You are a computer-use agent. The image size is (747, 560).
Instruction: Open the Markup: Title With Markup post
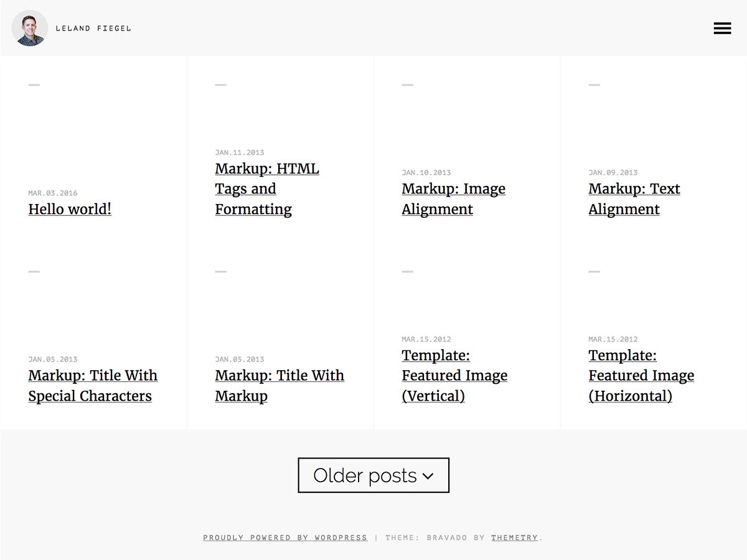pos(279,386)
